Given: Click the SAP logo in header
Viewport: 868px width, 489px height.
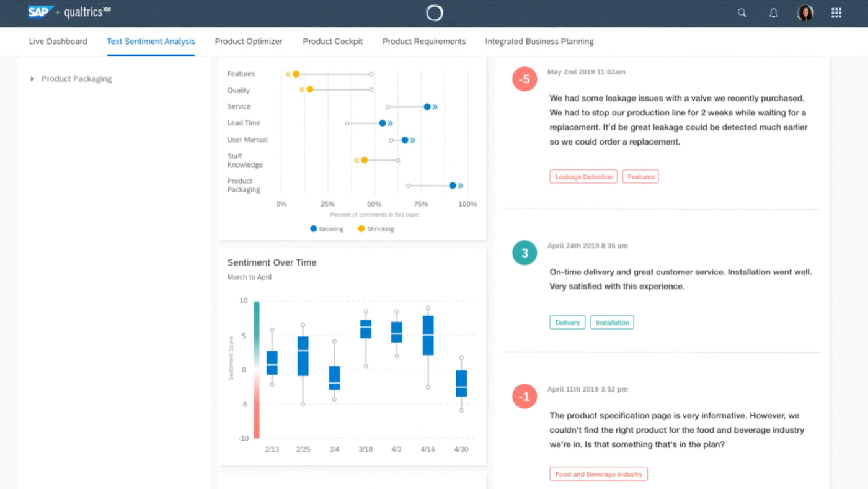Looking at the screenshot, I should tap(42, 12).
